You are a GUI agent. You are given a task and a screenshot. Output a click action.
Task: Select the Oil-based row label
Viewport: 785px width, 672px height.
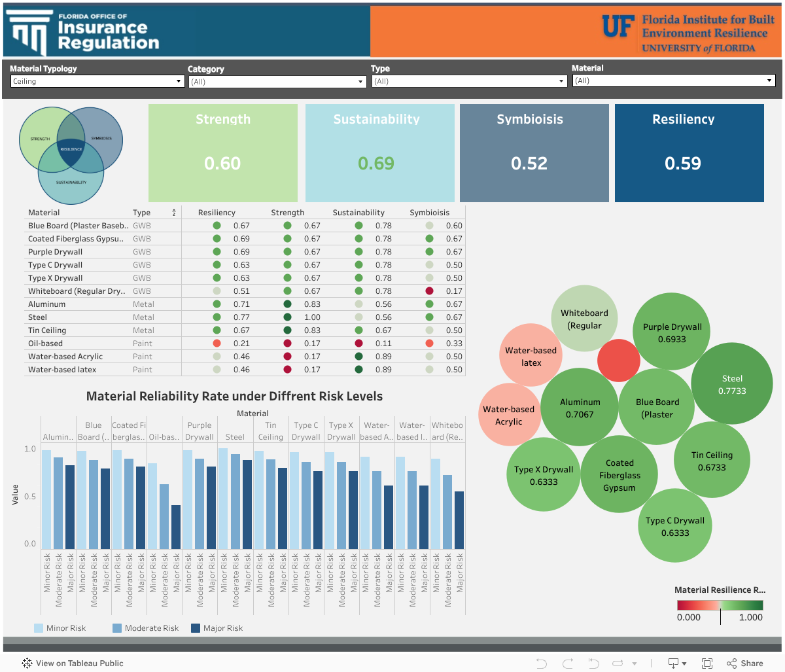coord(46,344)
